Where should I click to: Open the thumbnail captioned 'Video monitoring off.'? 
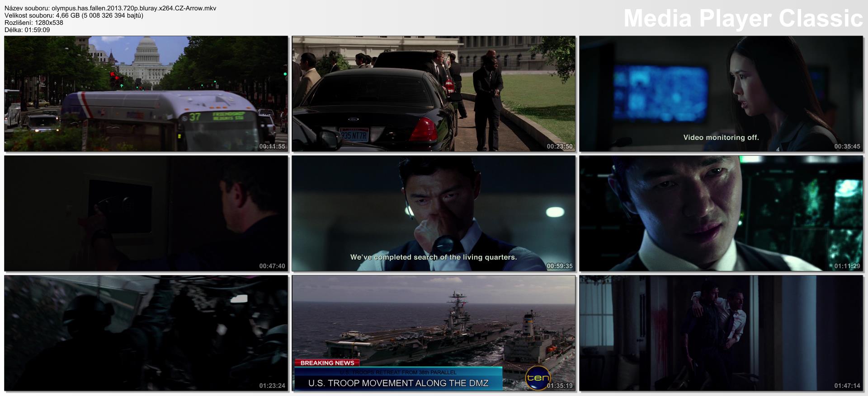[721, 93]
